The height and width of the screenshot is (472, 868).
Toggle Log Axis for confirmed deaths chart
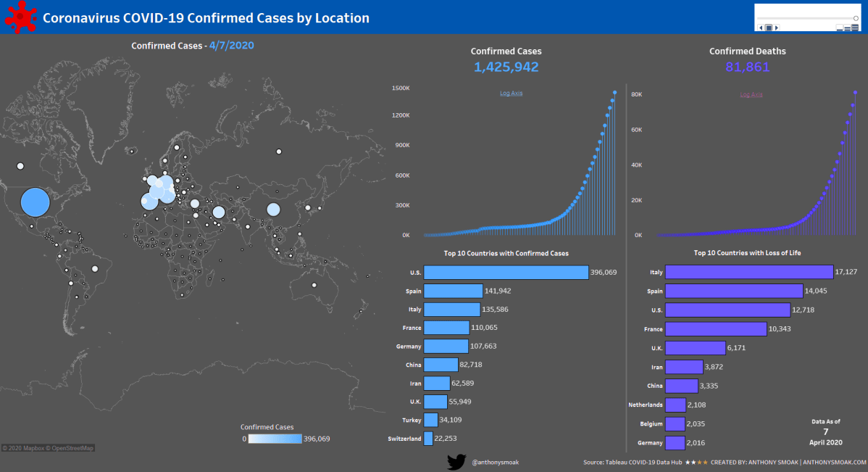click(x=751, y=94)
